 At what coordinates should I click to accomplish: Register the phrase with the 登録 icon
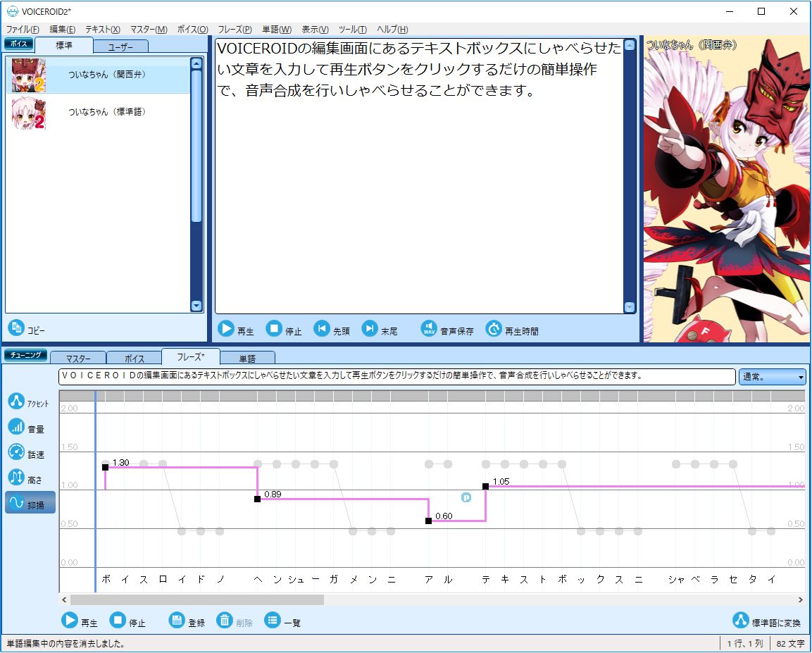click(177, 620)
